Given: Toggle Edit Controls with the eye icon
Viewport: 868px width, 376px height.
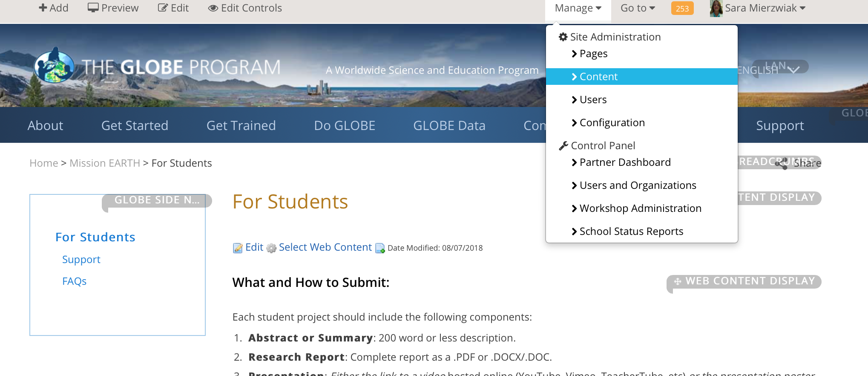Looking at the screenshot, I should click(245, 8).
